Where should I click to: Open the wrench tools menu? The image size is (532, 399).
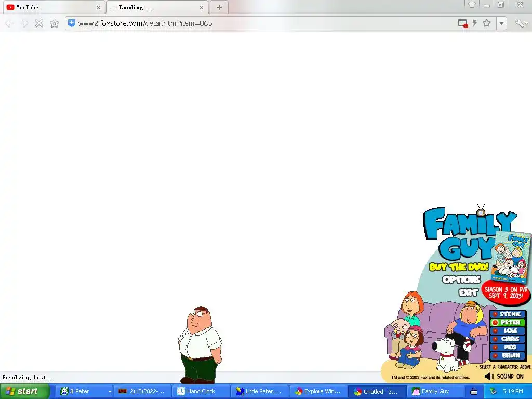click(x=521, y=23)
